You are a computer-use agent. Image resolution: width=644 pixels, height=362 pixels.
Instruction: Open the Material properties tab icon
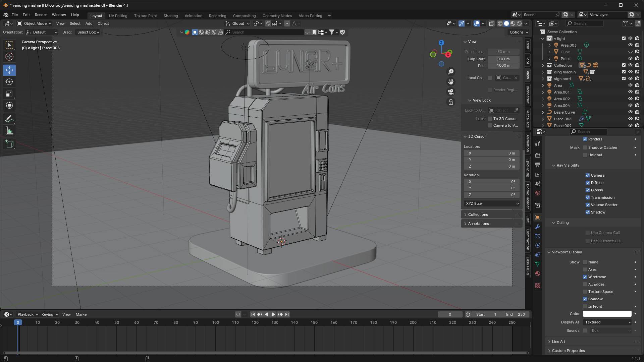click(538, 274)
